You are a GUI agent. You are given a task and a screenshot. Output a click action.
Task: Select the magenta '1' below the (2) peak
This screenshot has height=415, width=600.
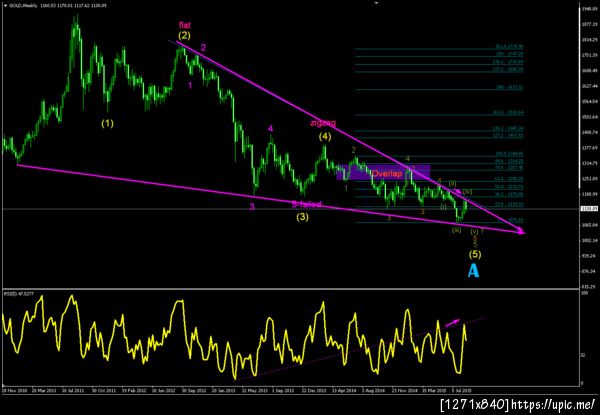tap(190, 86)
